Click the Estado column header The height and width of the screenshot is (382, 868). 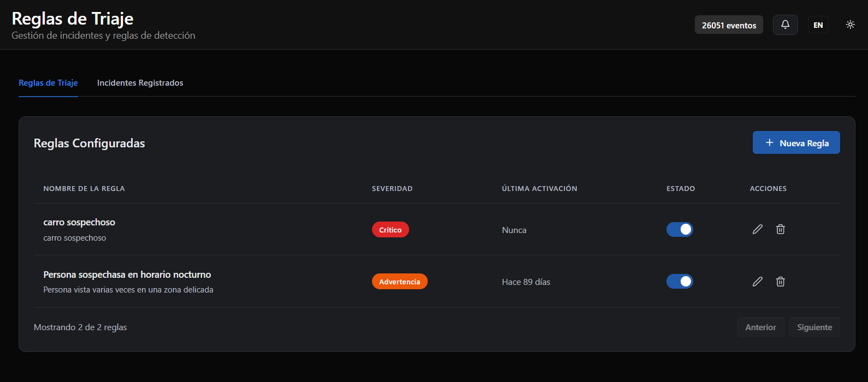click(x=681, y=189)
